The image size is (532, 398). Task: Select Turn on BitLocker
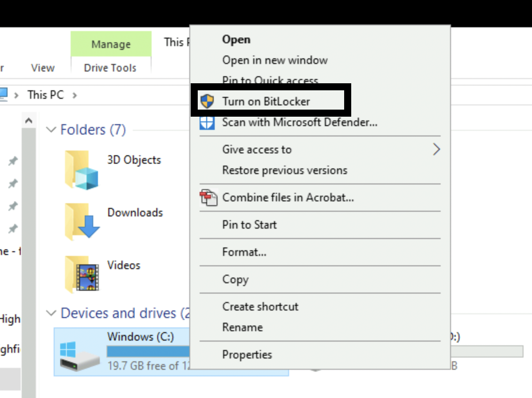point(266,101)
